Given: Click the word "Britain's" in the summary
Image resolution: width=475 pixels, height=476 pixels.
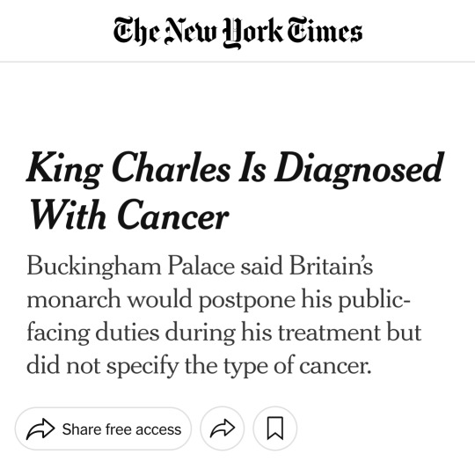Looking at the screenshot, I should coord(331,266).
